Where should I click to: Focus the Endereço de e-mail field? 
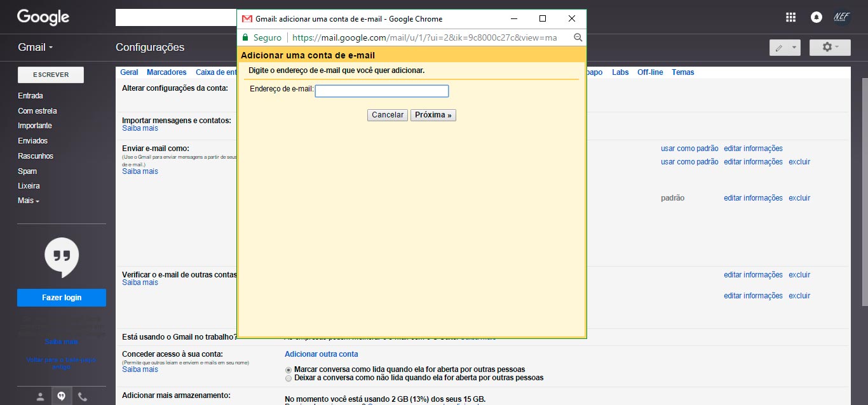click(x=382, y=91)
